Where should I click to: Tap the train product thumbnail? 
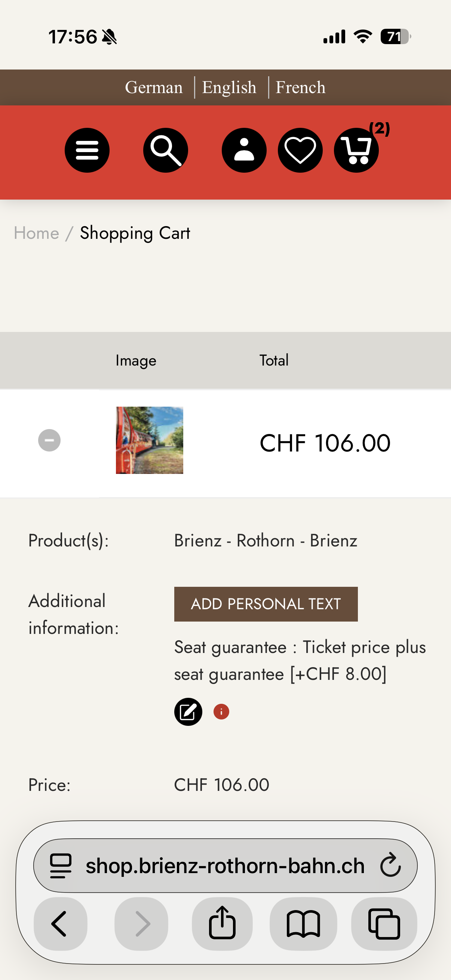point(149,440)
